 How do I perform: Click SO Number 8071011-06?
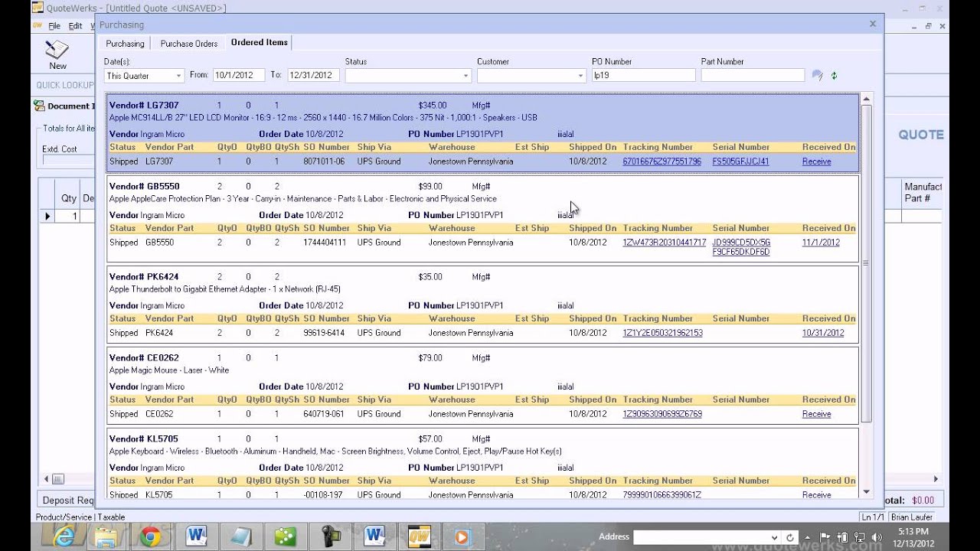click(324, 161)
